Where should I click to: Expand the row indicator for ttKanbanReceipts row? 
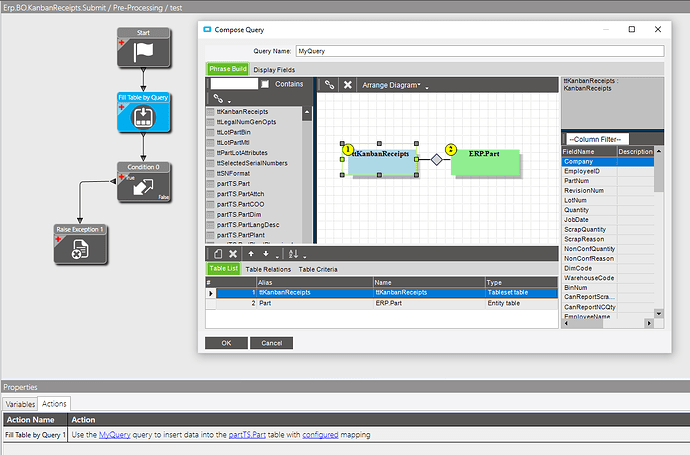[x=211, y=293]
